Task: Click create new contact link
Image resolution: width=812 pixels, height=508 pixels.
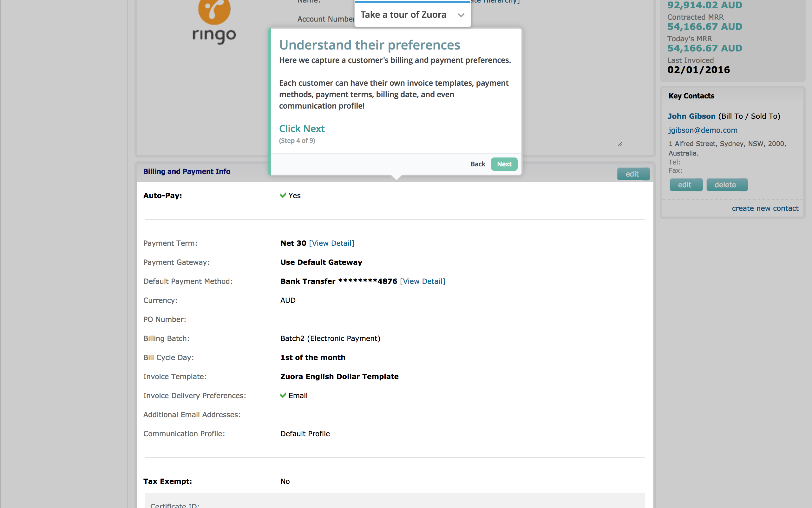Action: click(x=765, y=208)
